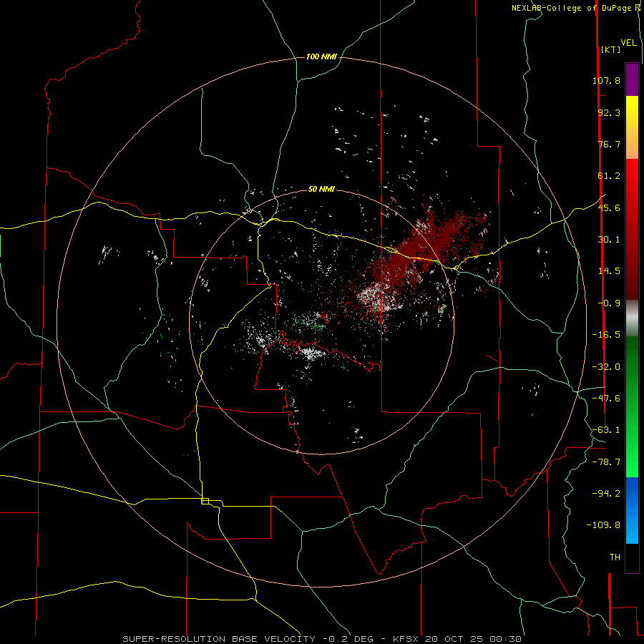Click the TH legend label
644x644 pixels.
pos(615,557)
